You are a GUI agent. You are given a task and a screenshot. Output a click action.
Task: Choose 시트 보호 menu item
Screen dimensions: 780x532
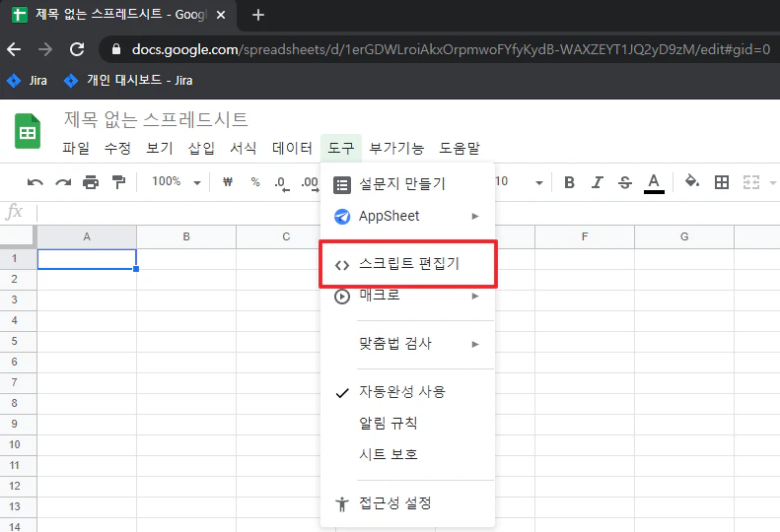[x=408, y=455]
